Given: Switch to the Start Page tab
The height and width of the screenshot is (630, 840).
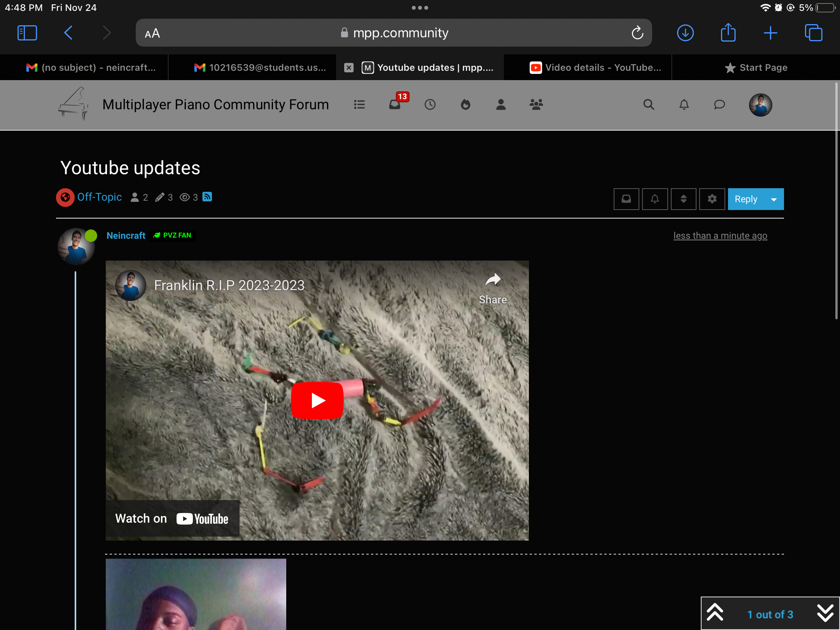Looking at the screenshot, I should (756, 68).
